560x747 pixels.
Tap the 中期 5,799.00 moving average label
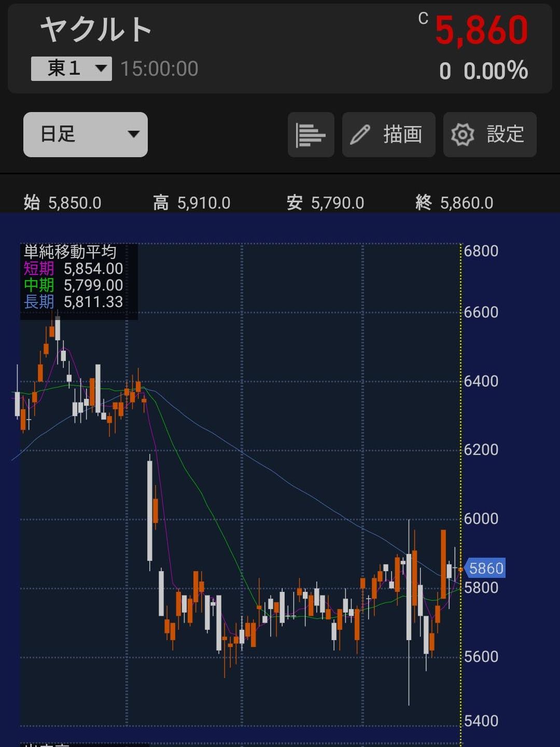click(x=73, y=285)
